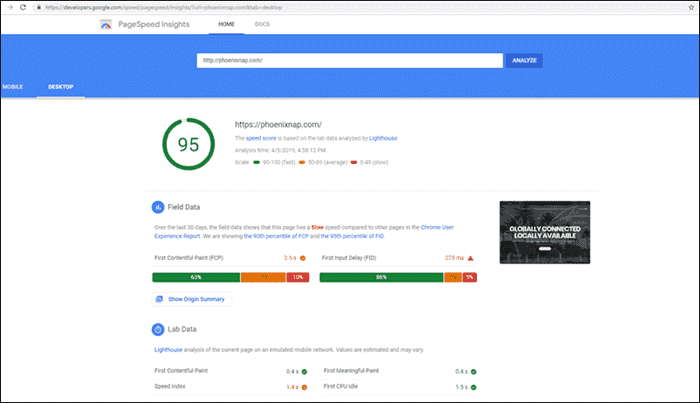
Task: Click green check beside First Meaningful Paint
Action: [x=474, y=371]
